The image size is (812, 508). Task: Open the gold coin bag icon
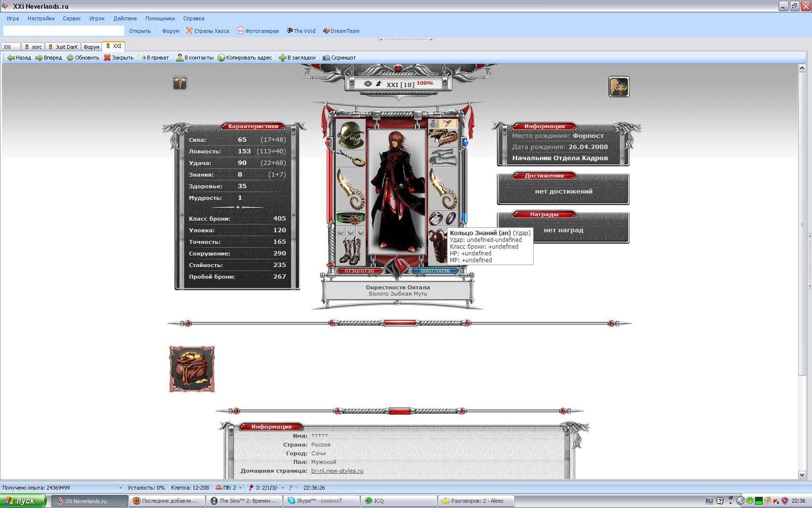pyautogui.click(x=192, y=369)
